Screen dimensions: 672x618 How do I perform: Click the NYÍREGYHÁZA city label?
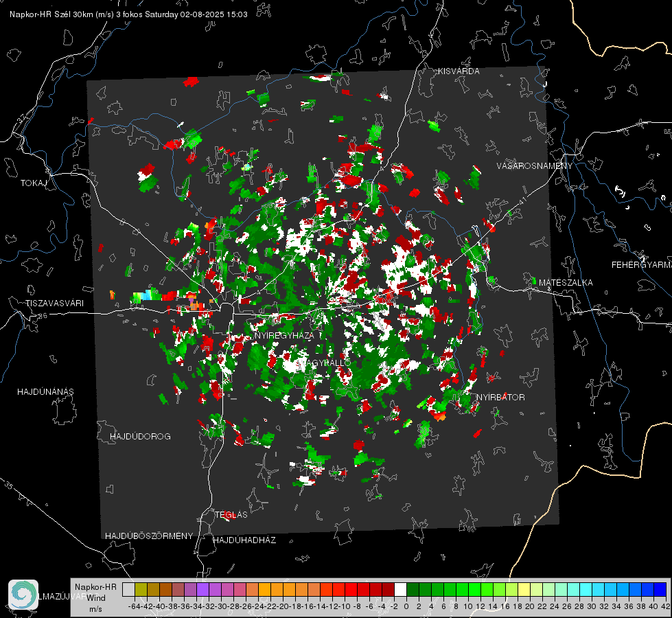tap(283, 335)
